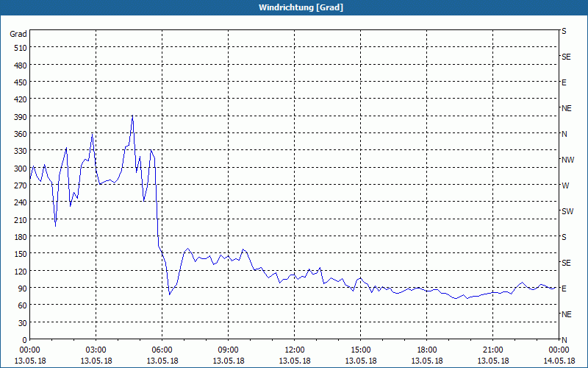Click the 06:00 time label
Screen dimensions: 588x368
tap(162, 350)
